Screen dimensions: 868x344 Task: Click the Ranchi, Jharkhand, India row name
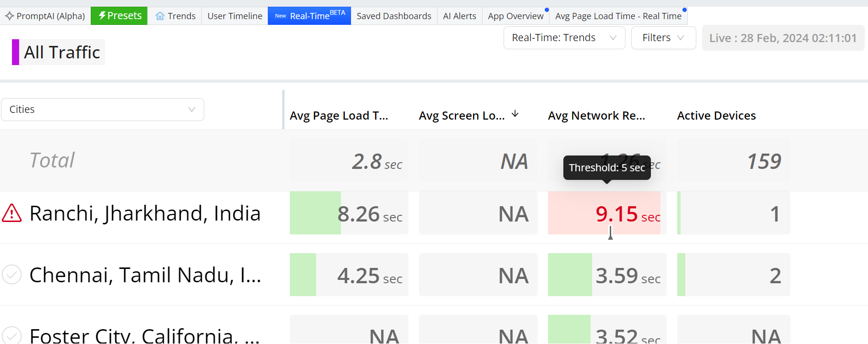(145, 213)
